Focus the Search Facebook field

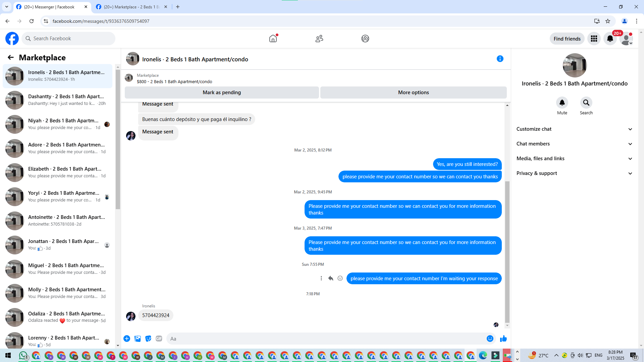pyautogui.click(x=68, y=39)
